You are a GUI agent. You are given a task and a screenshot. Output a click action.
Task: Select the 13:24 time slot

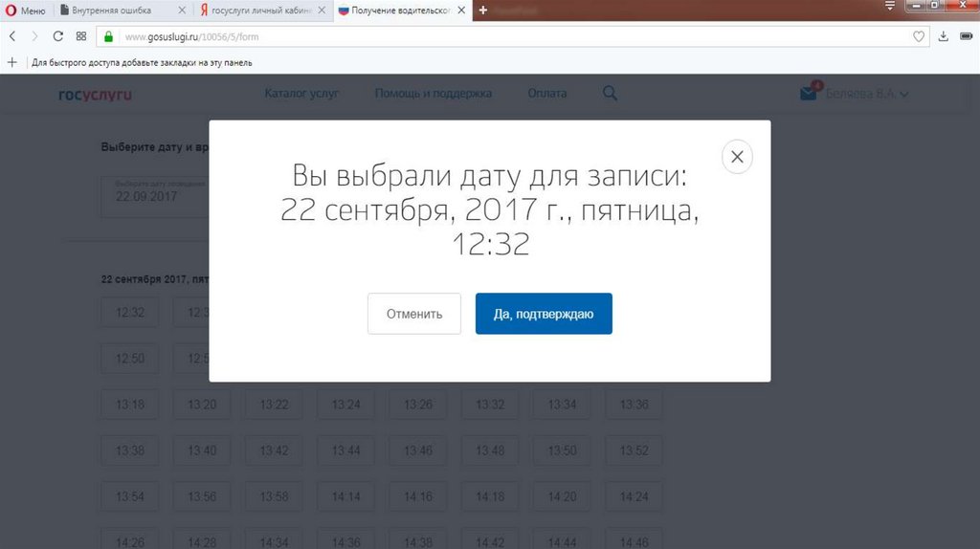[x=345, y=405]
